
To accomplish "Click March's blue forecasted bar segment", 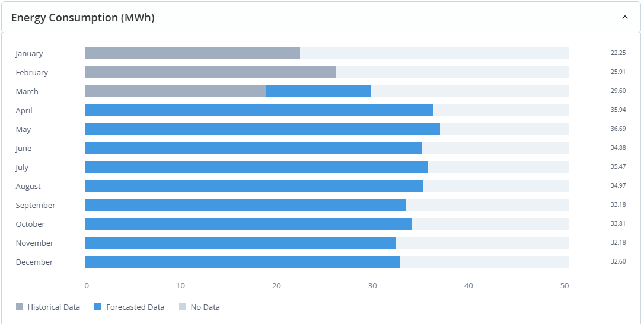I will pos(318,91).
